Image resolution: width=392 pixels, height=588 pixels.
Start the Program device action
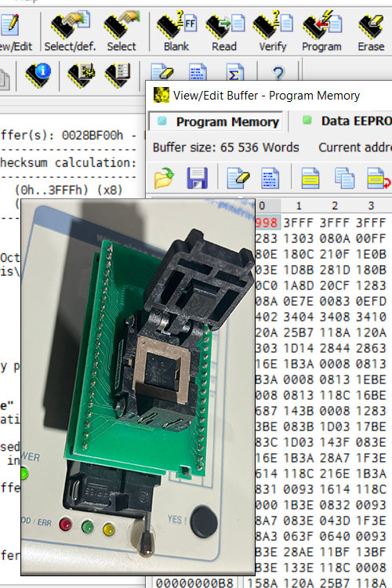pos(322,31)
